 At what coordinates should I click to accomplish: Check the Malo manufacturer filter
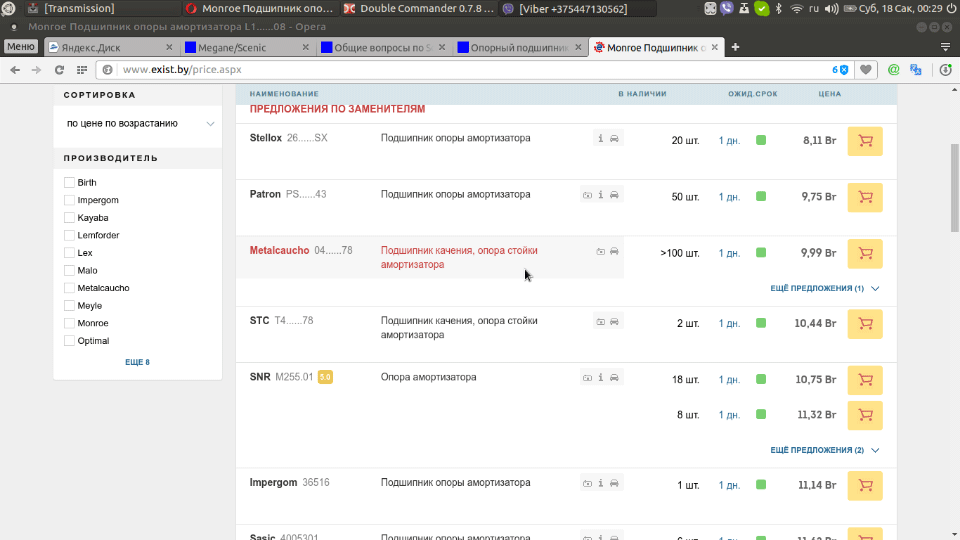pyautogui.click(x=69, y=271)
